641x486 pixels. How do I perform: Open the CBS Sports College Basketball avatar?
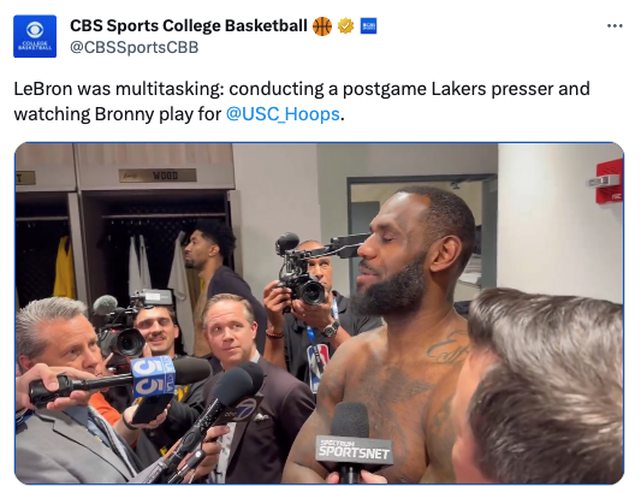35,35
